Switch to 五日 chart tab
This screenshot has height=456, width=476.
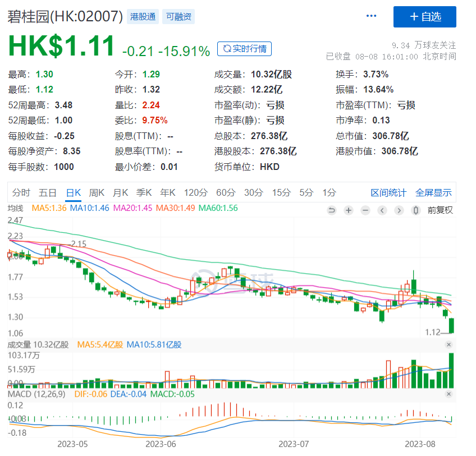pyautogui.click(x=47, y=192)
